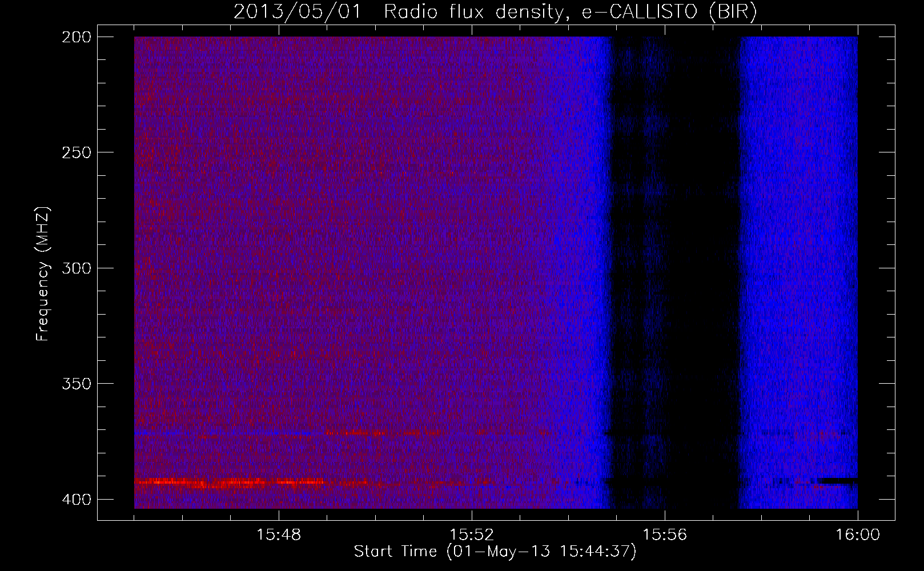Click the 400 frequency tick label

tap(76, 499)
